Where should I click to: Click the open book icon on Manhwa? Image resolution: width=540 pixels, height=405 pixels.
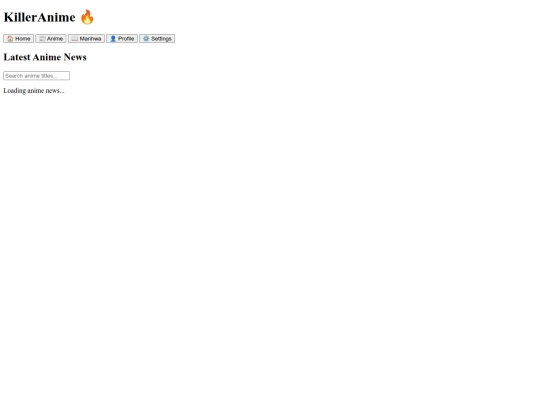[75, 39]
